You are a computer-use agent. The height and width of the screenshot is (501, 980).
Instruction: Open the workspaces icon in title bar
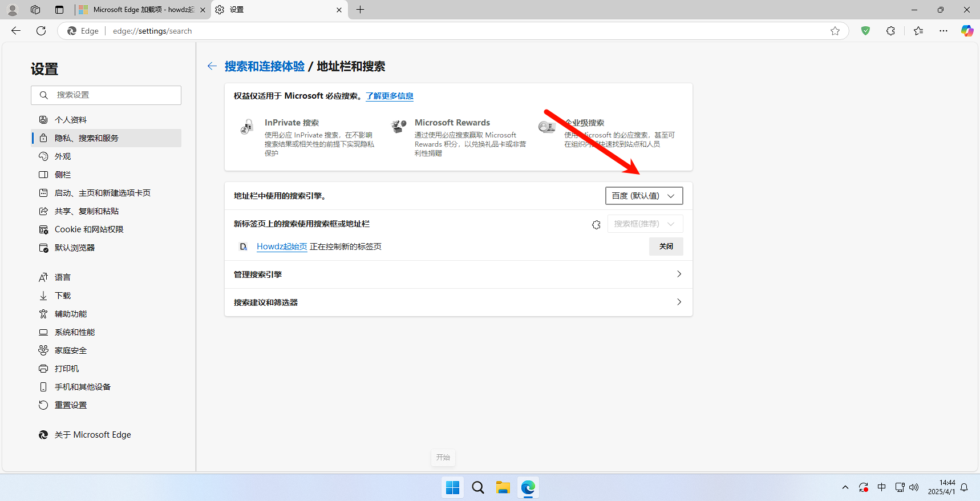coord(35,10)
